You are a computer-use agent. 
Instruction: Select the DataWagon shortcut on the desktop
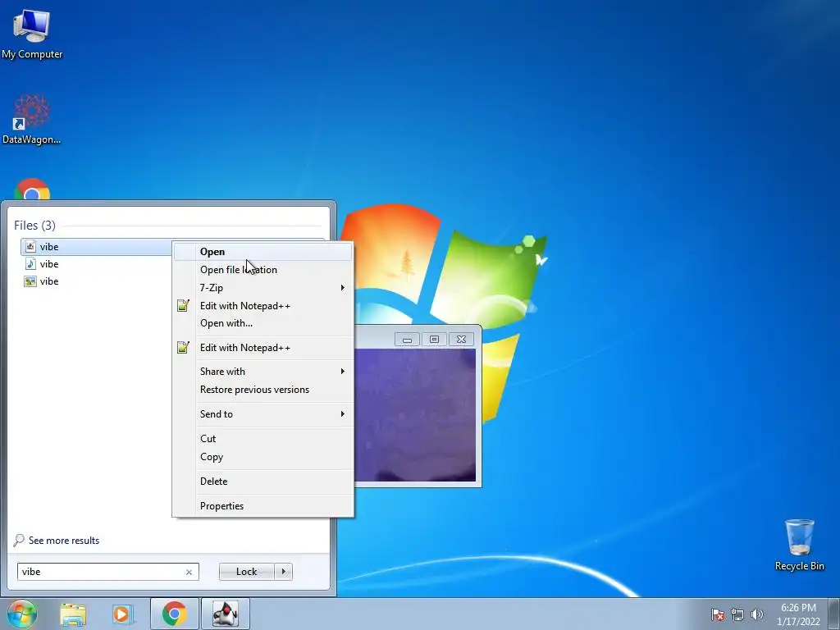[x=32, y=119]
